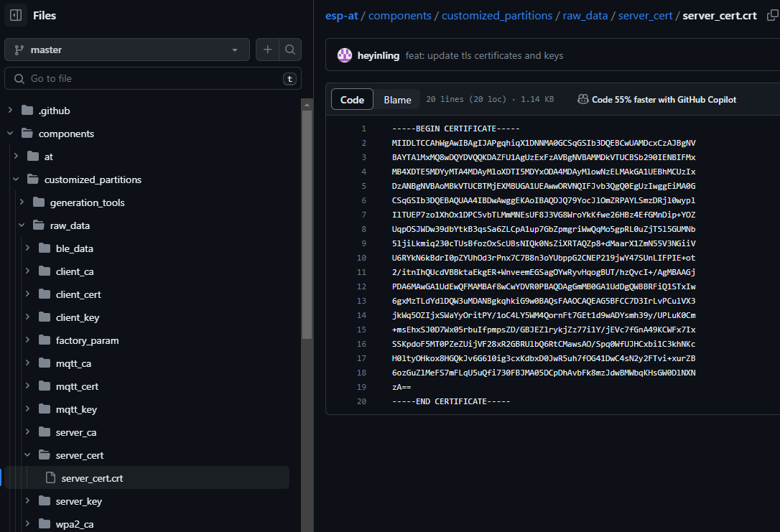Open wpa2_ca folder
Image resolution: width=780 pixels, height=532 pixels.
pos(75,524)
